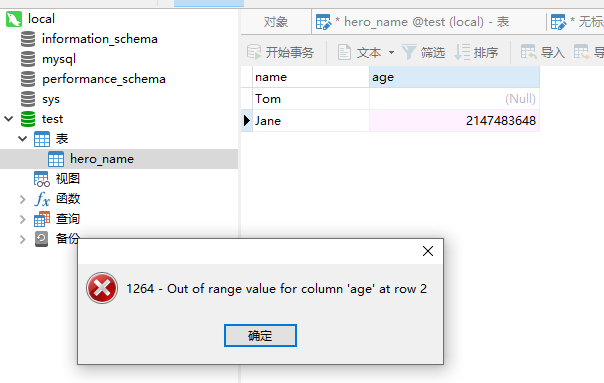Screen dimensions: 604x383
Task: Click the 筛选 filter button
Action: point(423,52)
